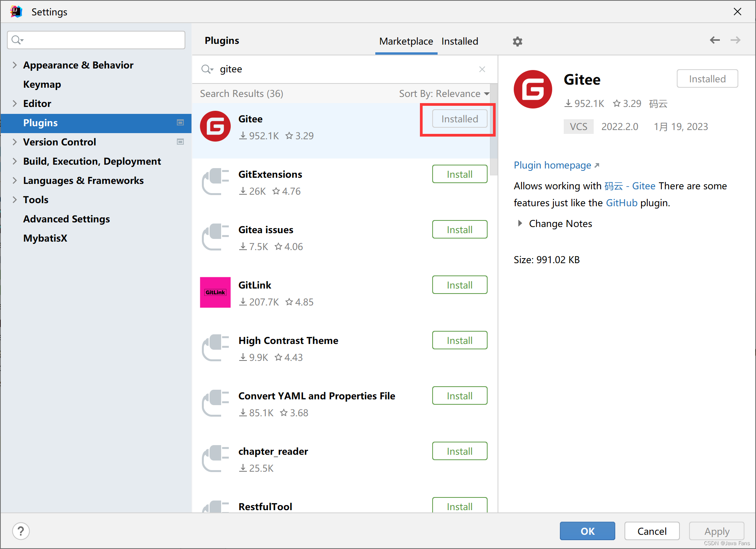Expand the Tools settings node

(x=15, y=200)
